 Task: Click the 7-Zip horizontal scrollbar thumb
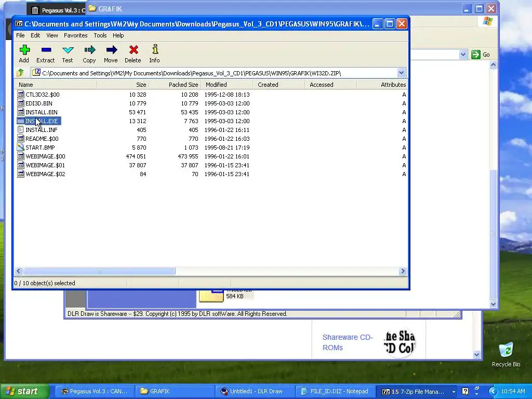click(x=99, y=271)
